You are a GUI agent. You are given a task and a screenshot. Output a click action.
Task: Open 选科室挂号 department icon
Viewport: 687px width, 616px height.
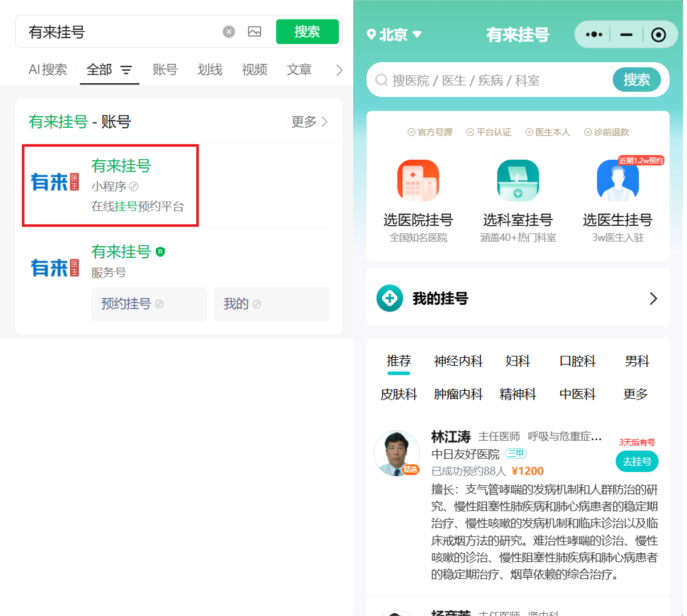(518, 181)
